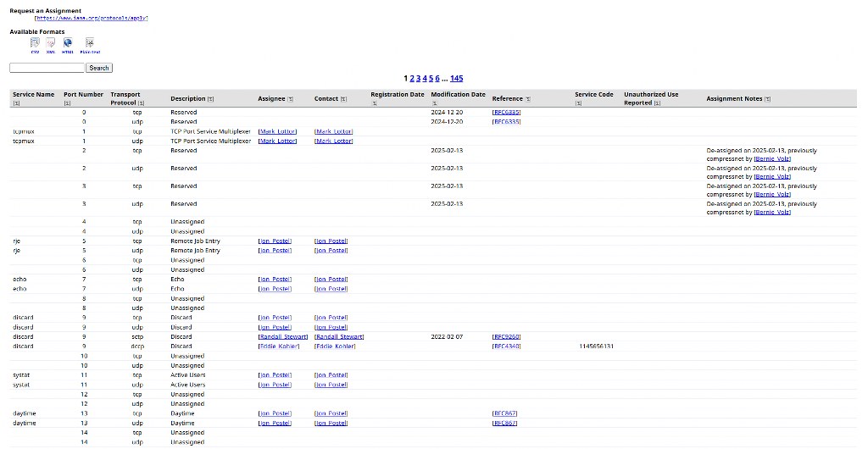868x449 pixels.
Task: Go to results page 3
Action: 418,79
